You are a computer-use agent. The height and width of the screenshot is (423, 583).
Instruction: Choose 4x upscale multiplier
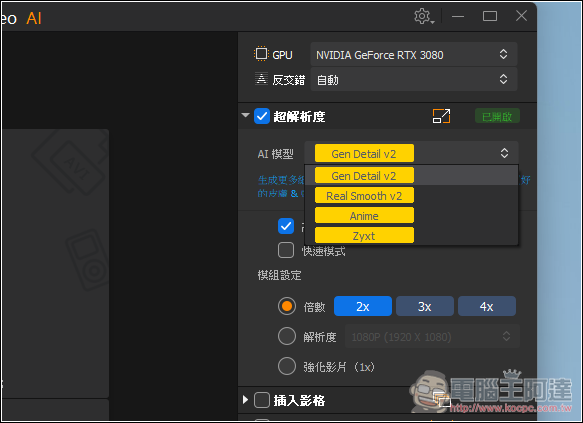(x=487, y=306)
